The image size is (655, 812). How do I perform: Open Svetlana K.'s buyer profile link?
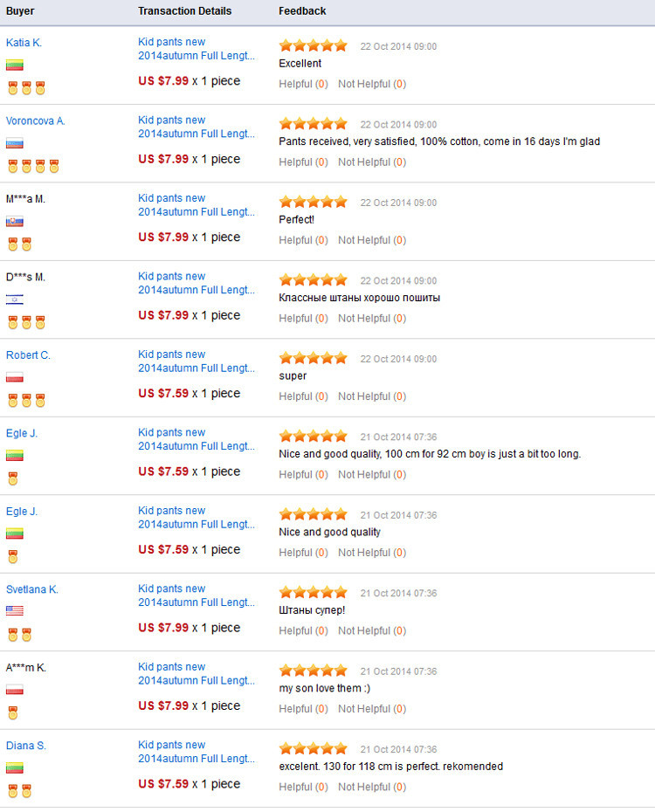pos(32,589)
